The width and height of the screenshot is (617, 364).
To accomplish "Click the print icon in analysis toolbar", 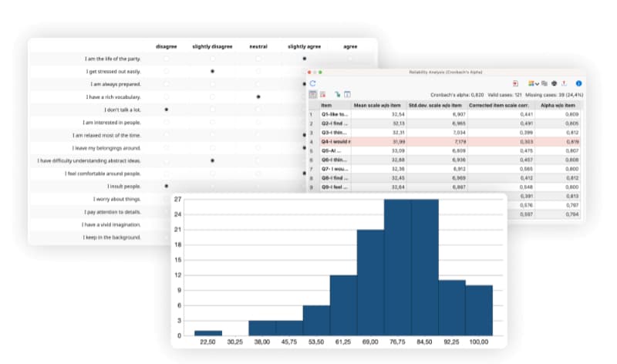I will (554, 83).
